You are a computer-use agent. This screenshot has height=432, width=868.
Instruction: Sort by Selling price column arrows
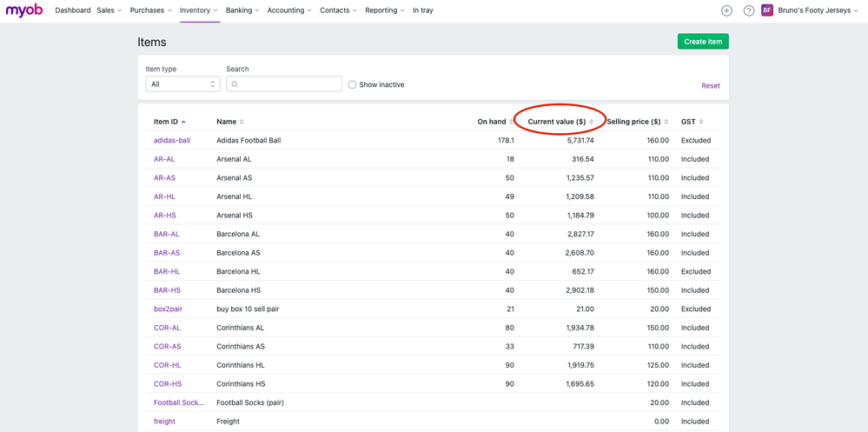[x=666, y=122]
